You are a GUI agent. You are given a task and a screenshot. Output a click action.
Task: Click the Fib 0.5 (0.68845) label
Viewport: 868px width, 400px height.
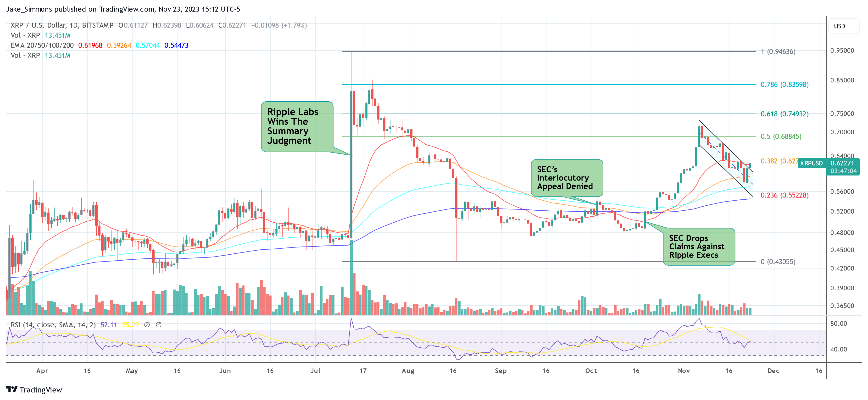781,136
